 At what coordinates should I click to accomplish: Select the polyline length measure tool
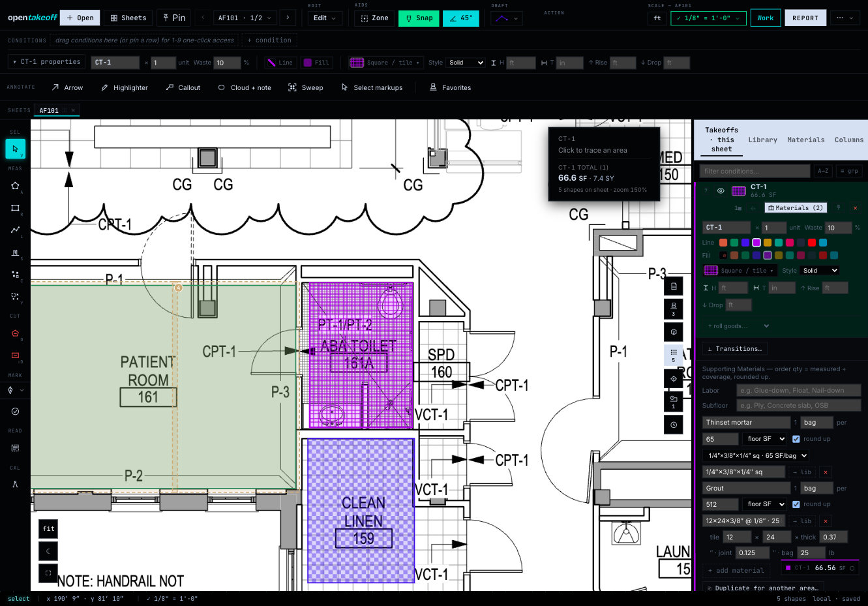(15, 230)
